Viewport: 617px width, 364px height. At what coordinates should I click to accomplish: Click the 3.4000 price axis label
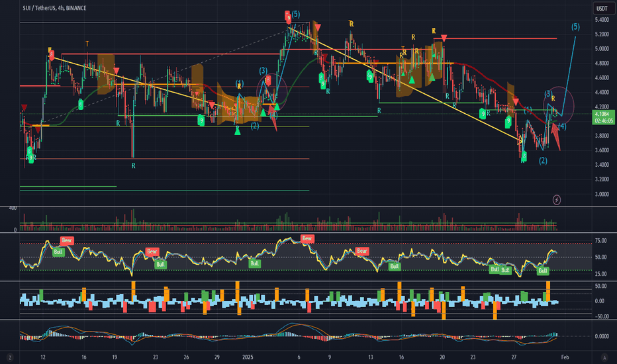[x=602, y=165]
